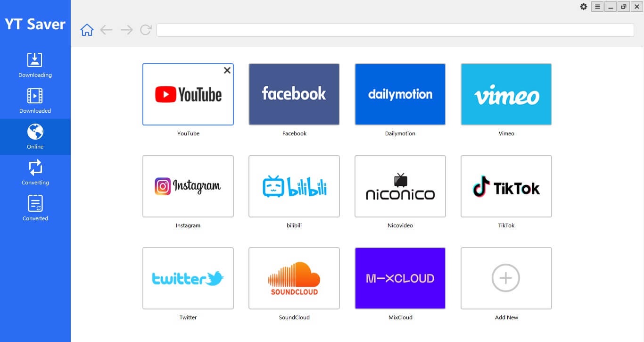The image size is (644, 342).
Task: Select the Online globe tab
Action: pos(35,136)
